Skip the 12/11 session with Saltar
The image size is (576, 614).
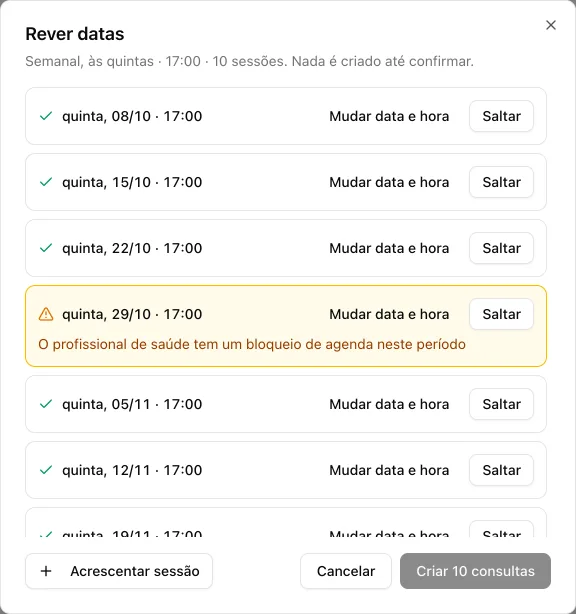pos(501,470)
